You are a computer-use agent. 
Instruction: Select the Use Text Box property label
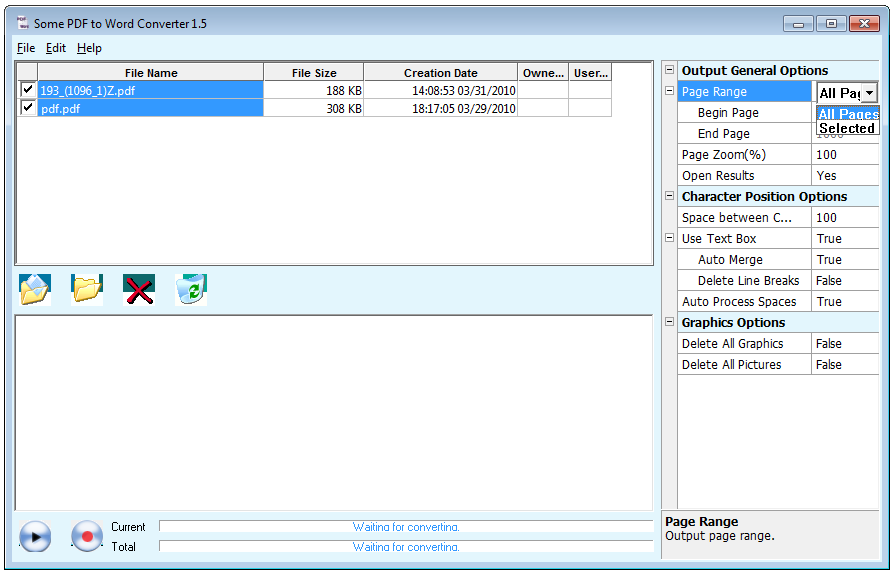pos(744,238)
